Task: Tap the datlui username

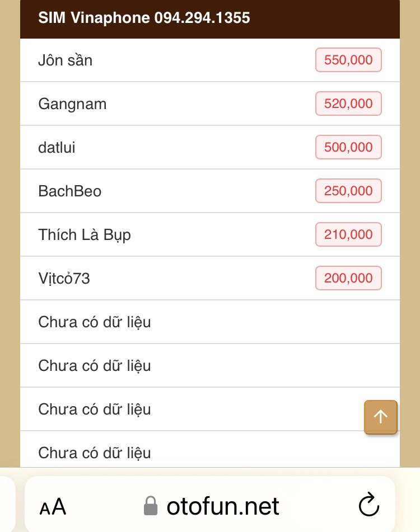Action: click(x=57, y=147)
